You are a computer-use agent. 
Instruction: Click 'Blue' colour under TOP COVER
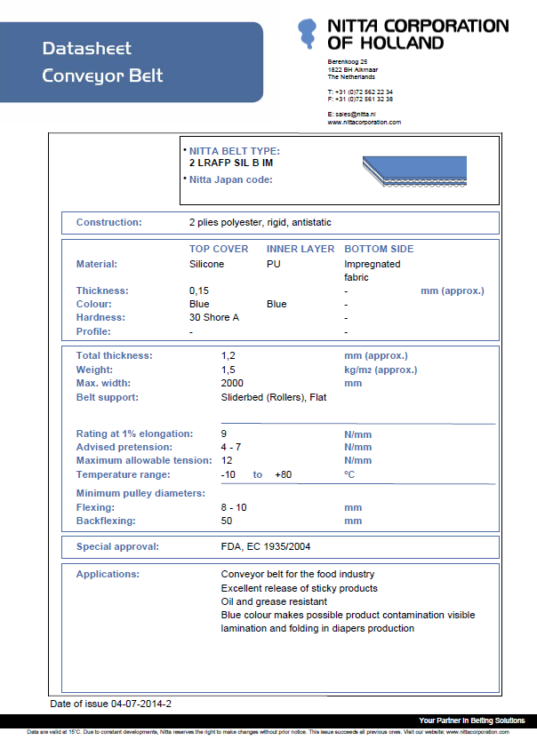click(199, 304)
